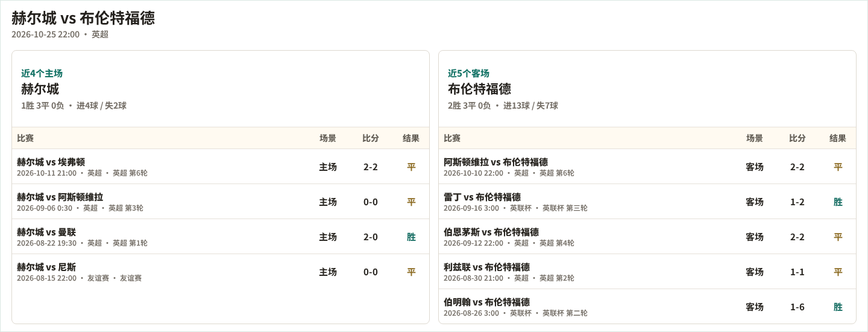
Task: Click the 场景 header in left table
Action: pos(328,138)
